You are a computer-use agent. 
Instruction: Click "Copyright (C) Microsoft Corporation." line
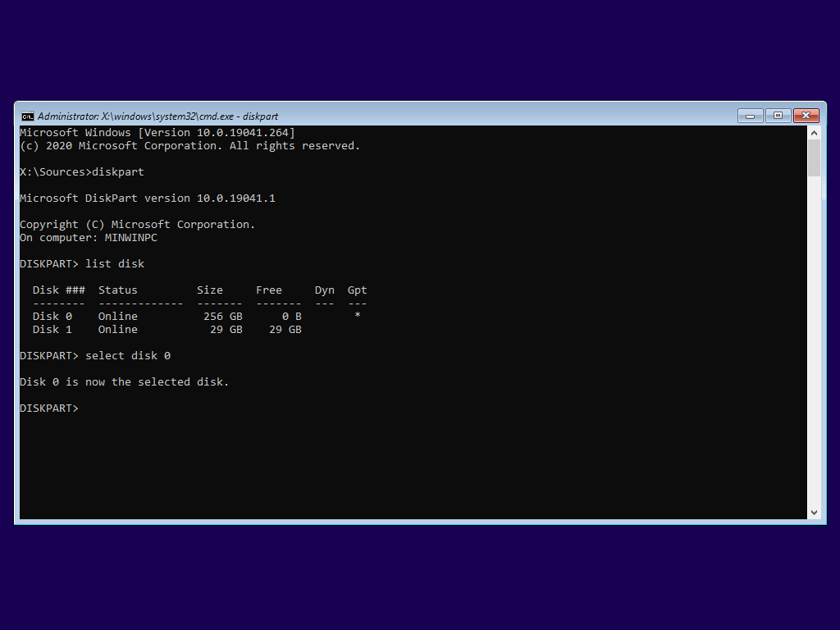pyautogui.click(x=138, y=225)
